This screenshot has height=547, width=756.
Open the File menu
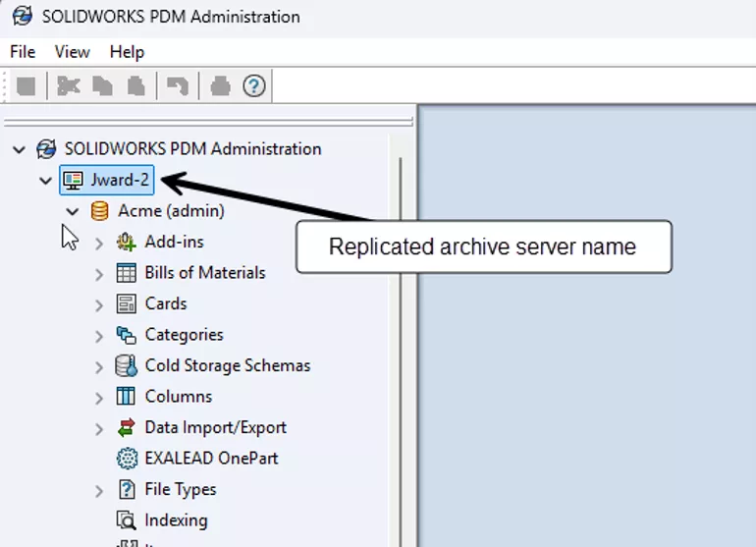click(23, 52)
